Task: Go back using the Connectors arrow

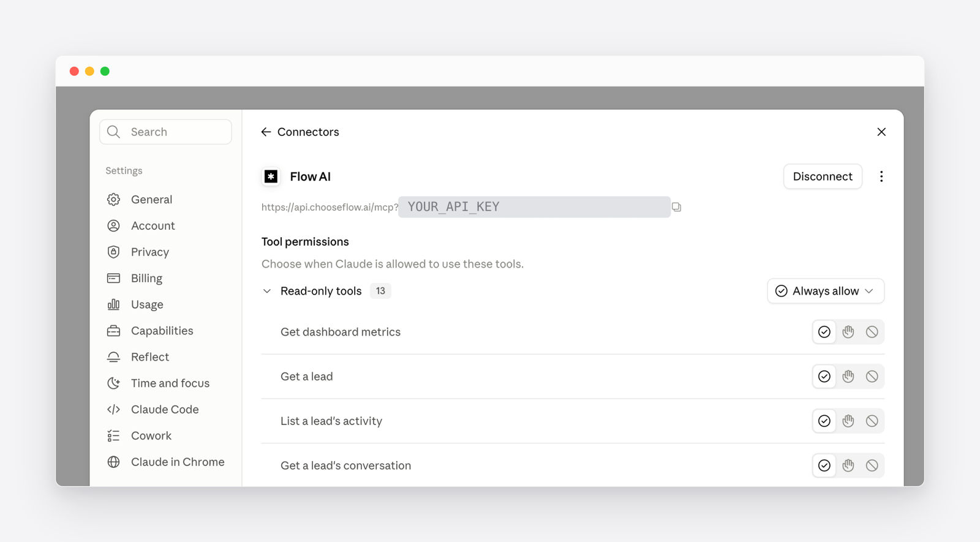Action: click(x=266, y=132)
